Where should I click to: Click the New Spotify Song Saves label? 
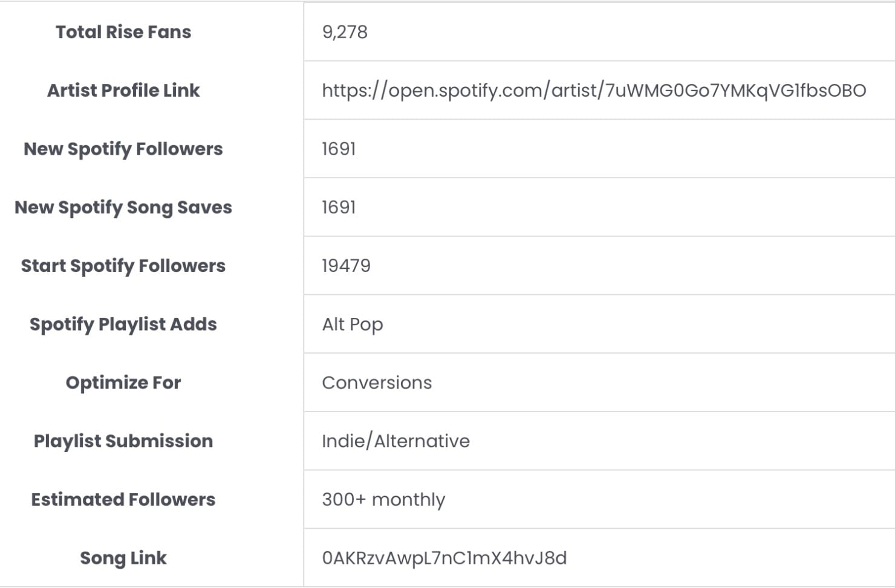(x=123, y=207)
